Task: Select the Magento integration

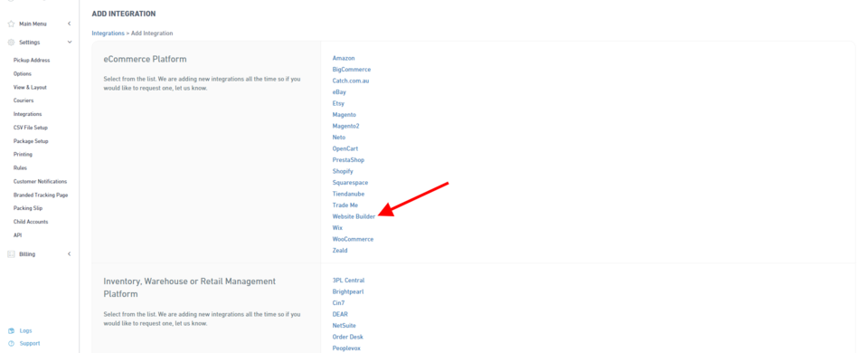Action: click(x=344, y=115)
